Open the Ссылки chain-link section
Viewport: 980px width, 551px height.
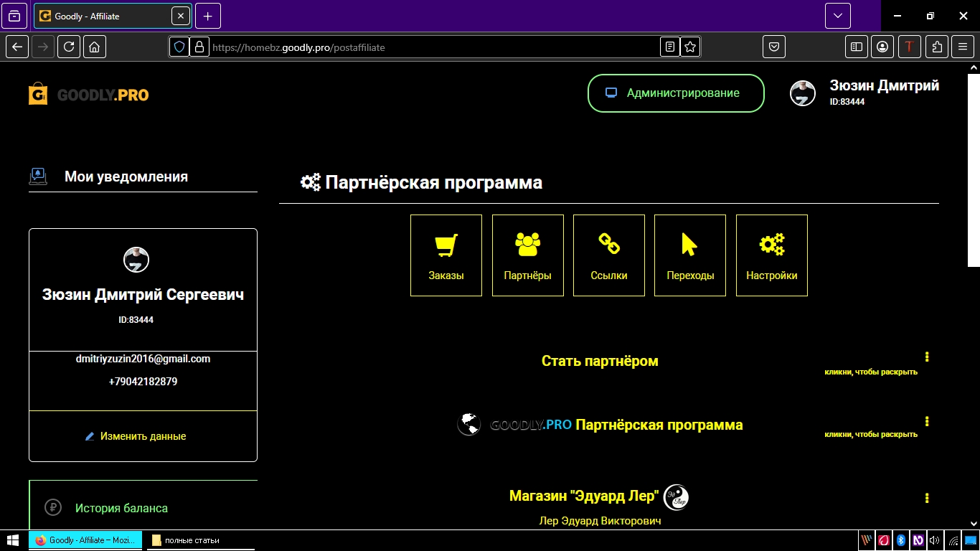click(x=609, y=255)
